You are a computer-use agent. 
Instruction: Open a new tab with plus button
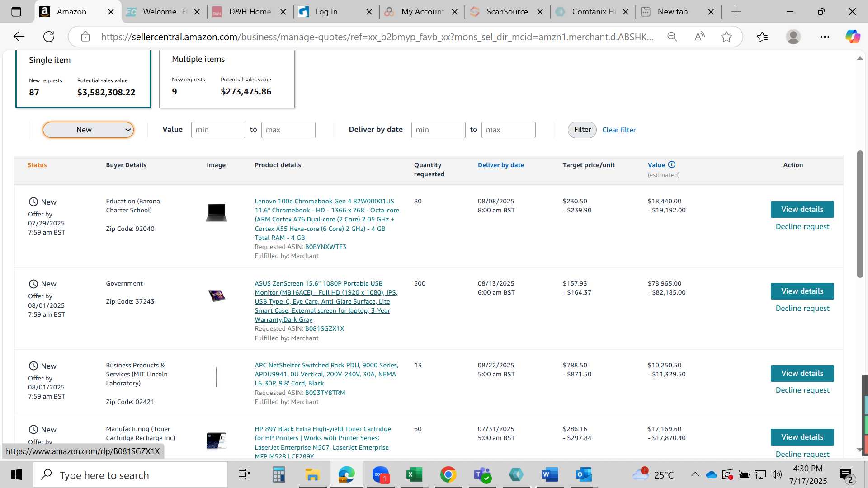tap(736, 12)
